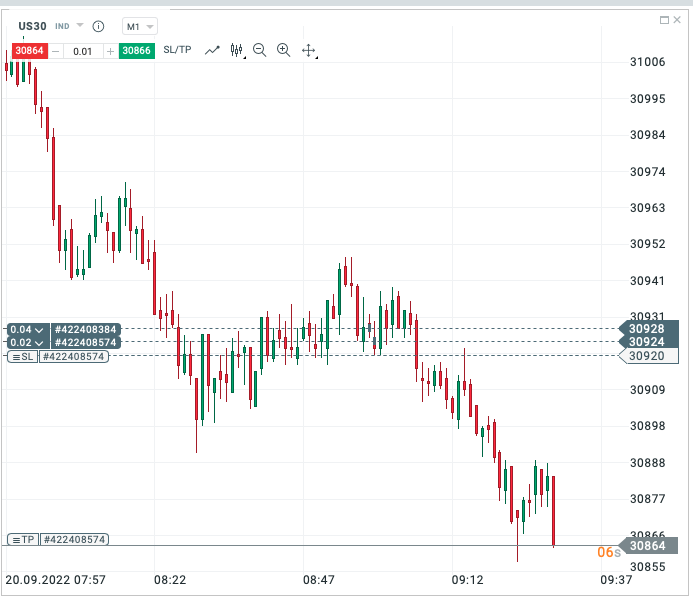
Task: Click the 09:37 time axis label
Action: 616,580
